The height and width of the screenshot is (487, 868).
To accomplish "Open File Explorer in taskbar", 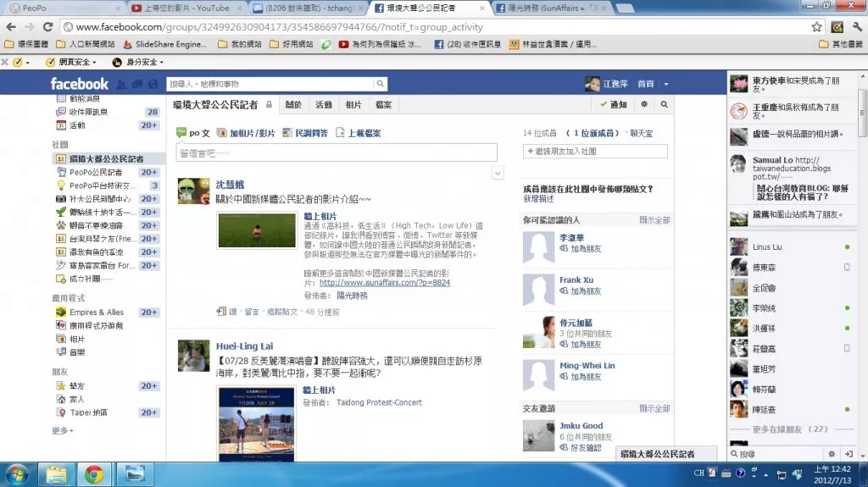I will (x=56, y=475).
